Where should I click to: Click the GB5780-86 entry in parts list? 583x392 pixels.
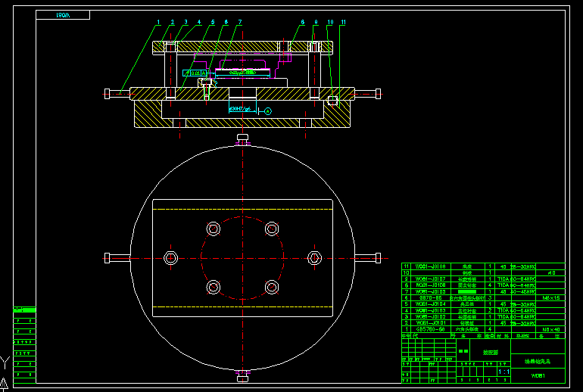pyautogui.click(x=429, y=330)
